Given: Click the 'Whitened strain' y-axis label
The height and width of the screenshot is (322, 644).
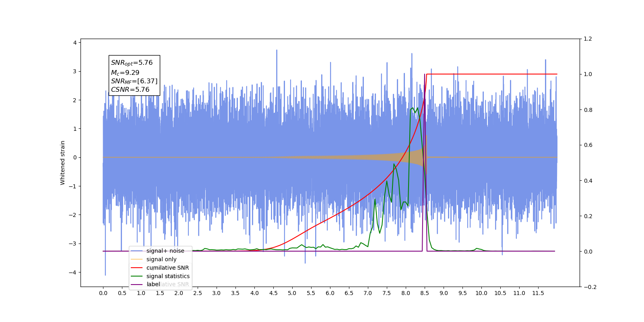Looking at the screenshot, I should [63, 163].
